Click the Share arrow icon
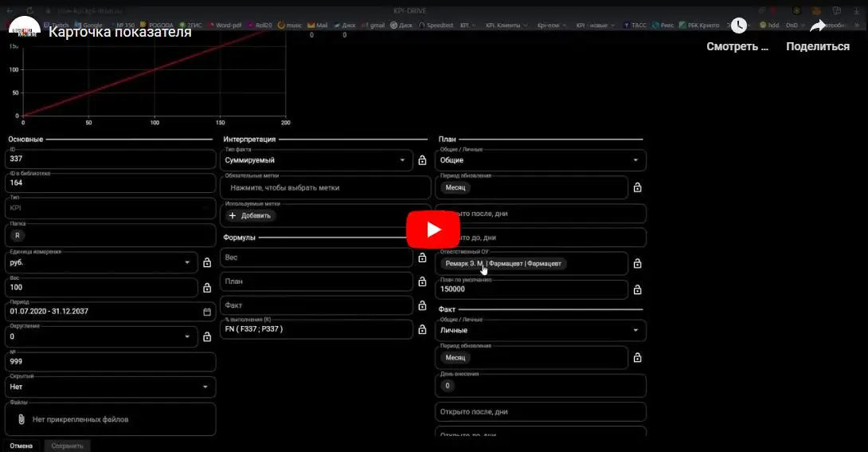The image size is (868, 452). pos(818,26)
